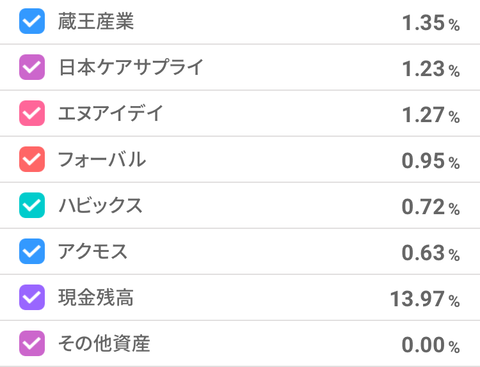Toggle the 日本ケアサプライ purple checkbox

pyautogui.click(x=32, y=67)
